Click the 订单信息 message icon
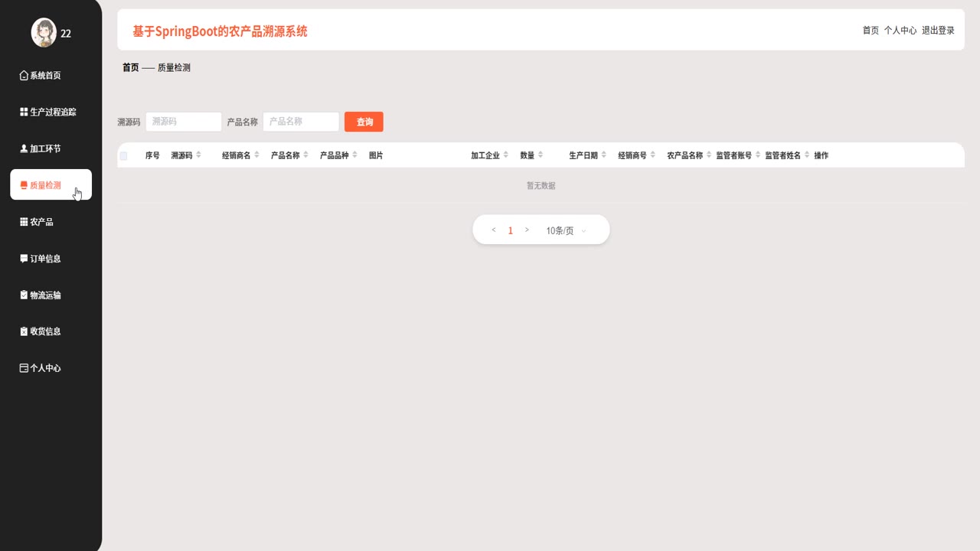Image resolution: width=980 pixels, height=551 pixels. click(24, 259)
